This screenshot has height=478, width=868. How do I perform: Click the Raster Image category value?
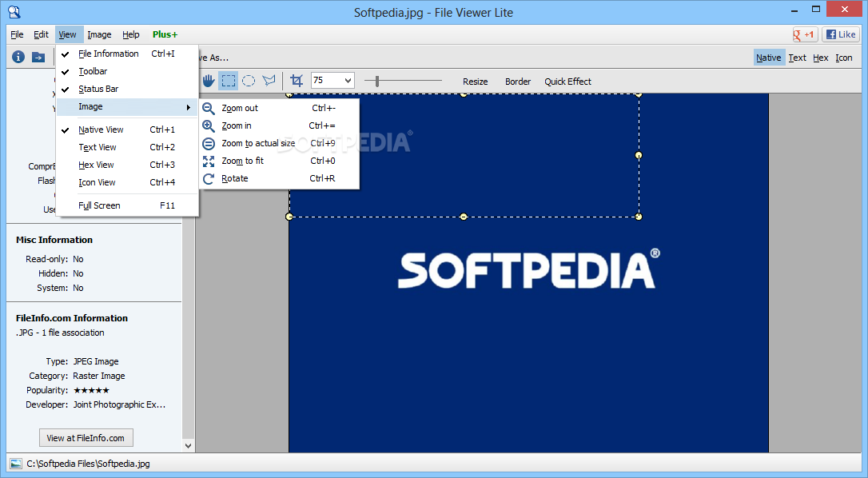(99, 376)
